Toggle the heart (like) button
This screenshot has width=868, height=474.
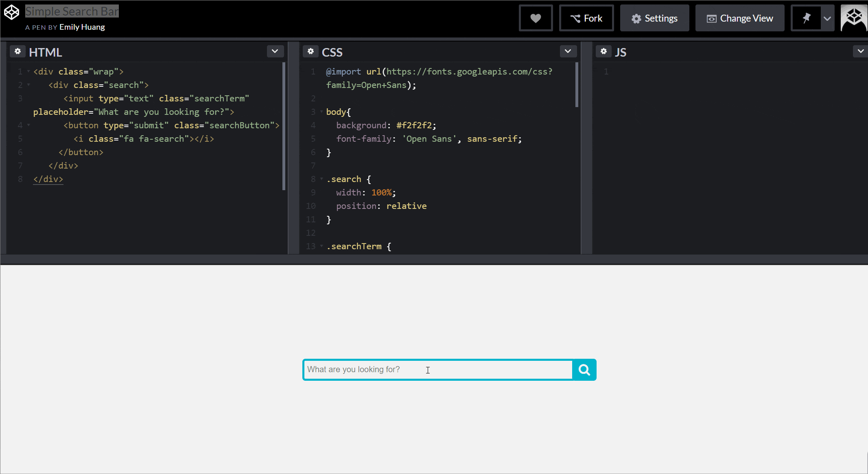point(536,18)
